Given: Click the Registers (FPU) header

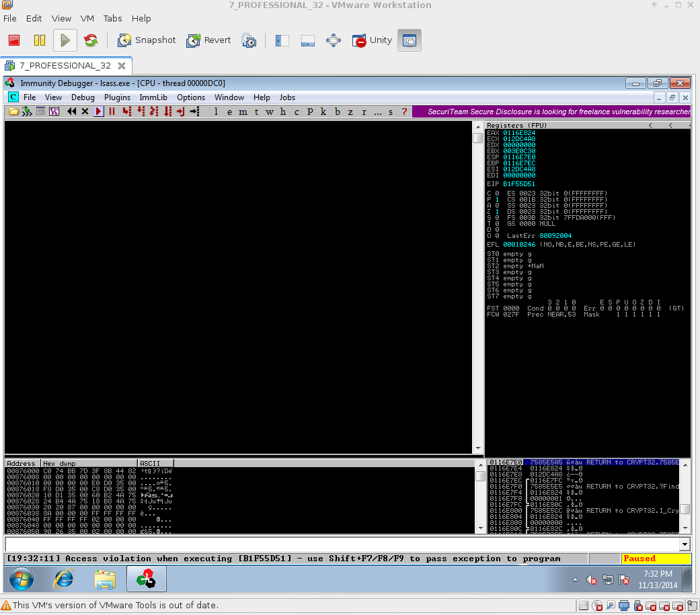Looking at the screenshot, I should tap(516, 126).
